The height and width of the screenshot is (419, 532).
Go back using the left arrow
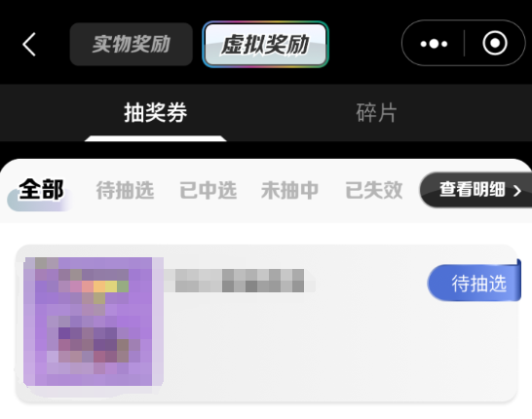pos(29,45)
